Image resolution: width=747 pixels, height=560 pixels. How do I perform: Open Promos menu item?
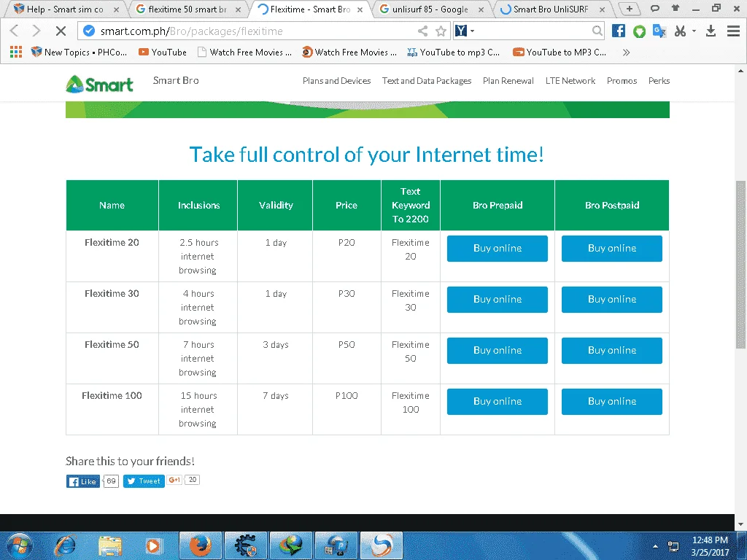(x=622, y=81)
